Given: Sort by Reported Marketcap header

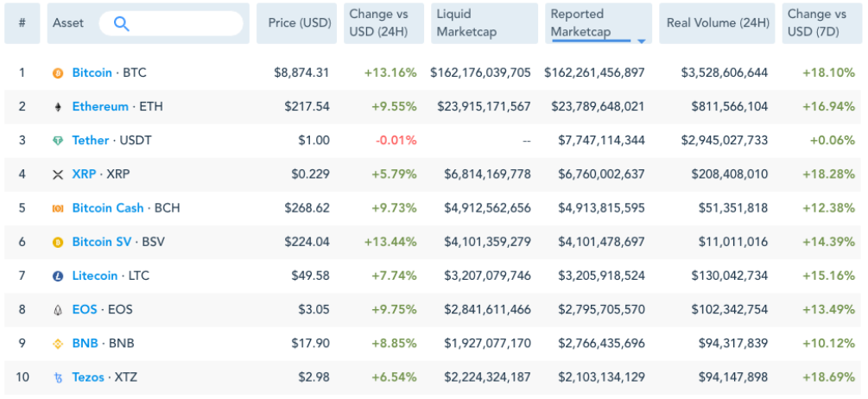Looking at the screenshot, I should 599,23.
